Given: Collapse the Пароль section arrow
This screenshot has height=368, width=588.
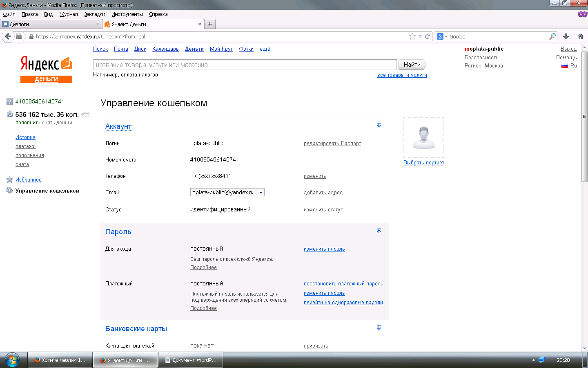Looking at the screenshot, I should pyautogui.click(x=379, y=231).
